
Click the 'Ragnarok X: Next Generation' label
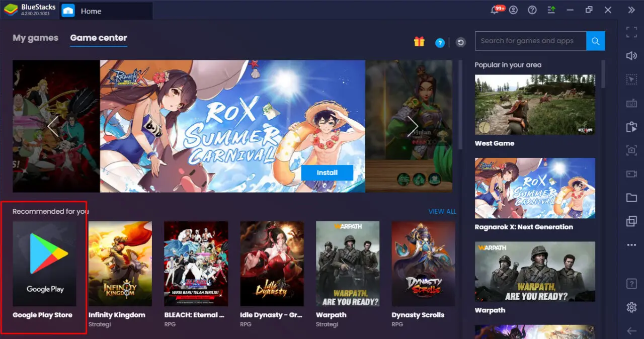[x=524, y=227]
